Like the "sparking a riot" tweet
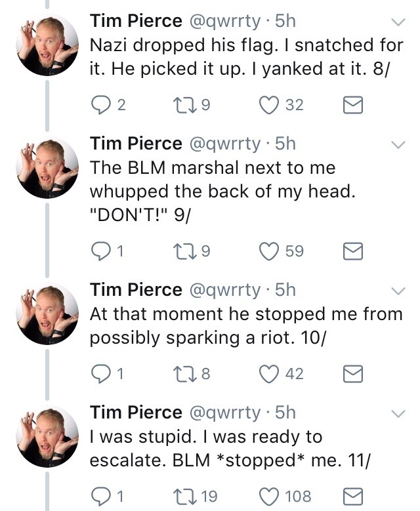 (268, 373)
